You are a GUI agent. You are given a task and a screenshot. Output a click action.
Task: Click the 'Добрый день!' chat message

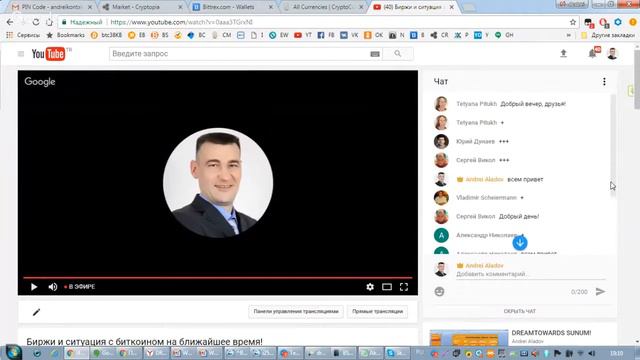[x=519, y=216]
